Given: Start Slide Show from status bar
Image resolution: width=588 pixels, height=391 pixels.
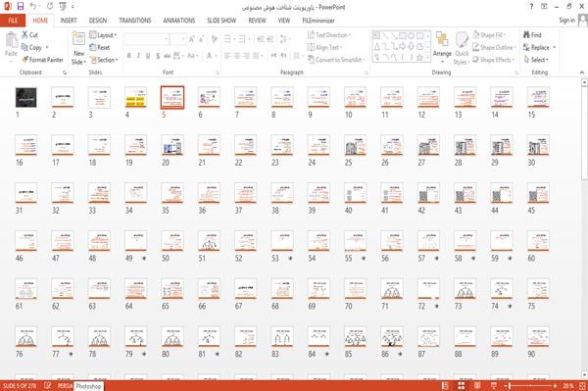Looking at the screenshot, I should pos(494,386).
